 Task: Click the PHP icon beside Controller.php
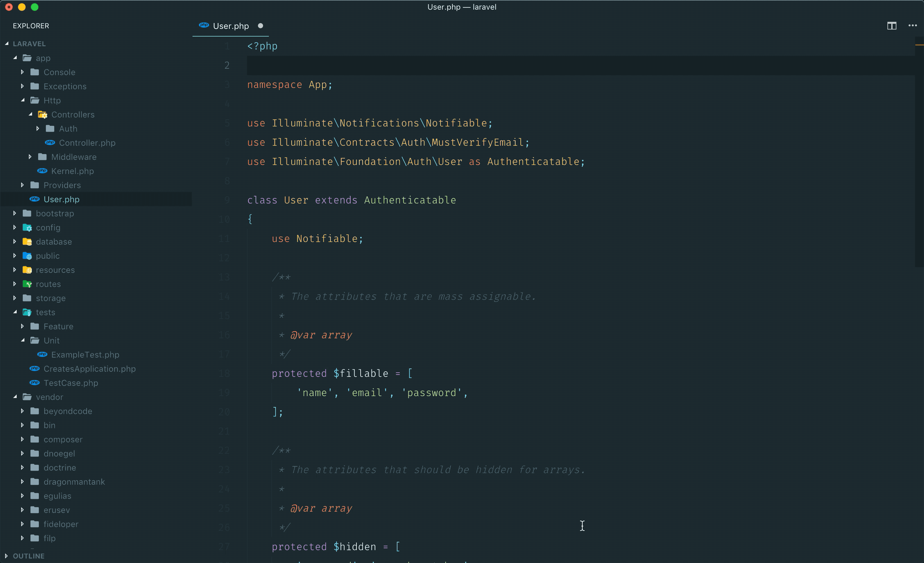pos(50,143)
